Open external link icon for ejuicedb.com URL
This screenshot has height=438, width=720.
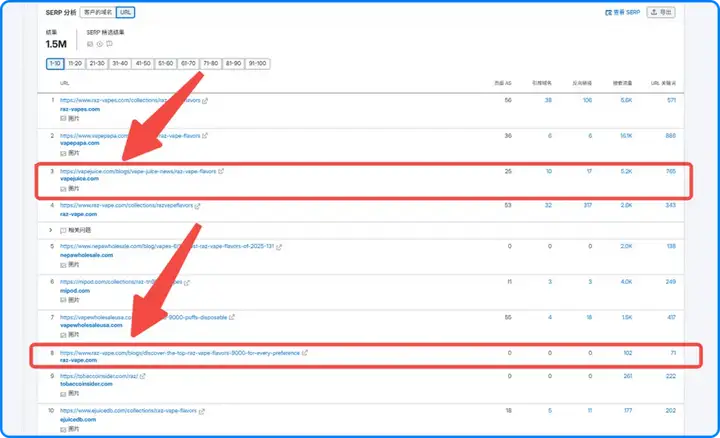click(x=201, y=411)
